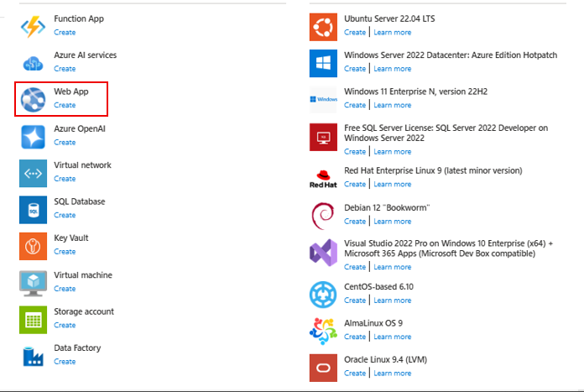Click the Debian swirl logo icon
The width and height of the screenshot is (584, 392).
(323, 216)
